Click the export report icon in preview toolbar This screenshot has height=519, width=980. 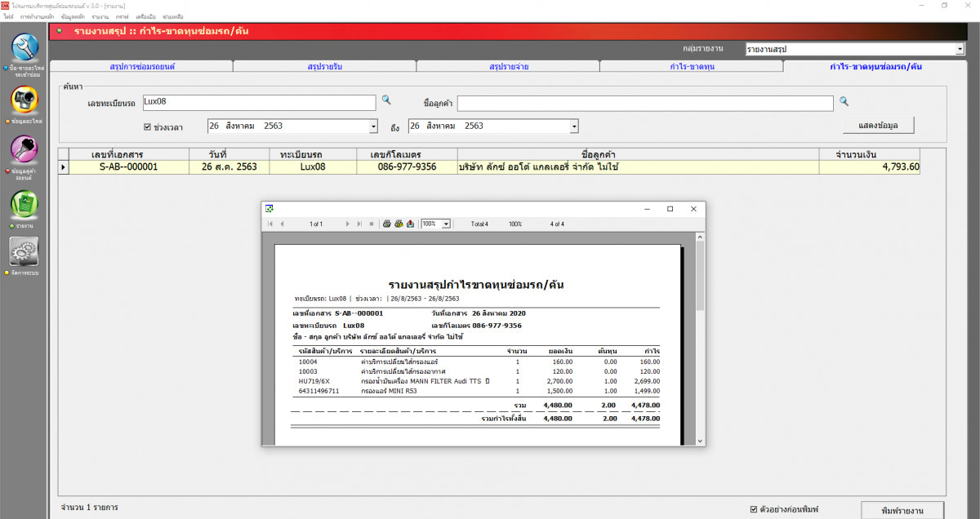410,224
